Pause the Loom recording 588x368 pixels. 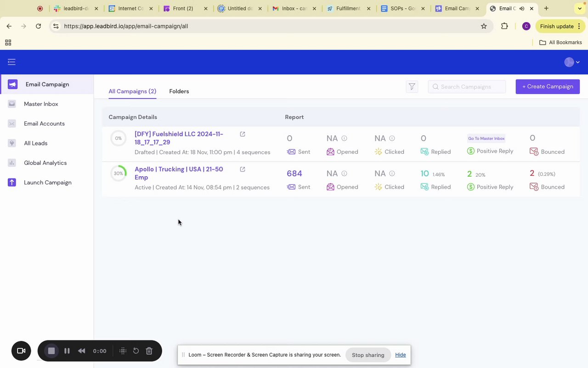pyautogui.click(x=67, y=351)
